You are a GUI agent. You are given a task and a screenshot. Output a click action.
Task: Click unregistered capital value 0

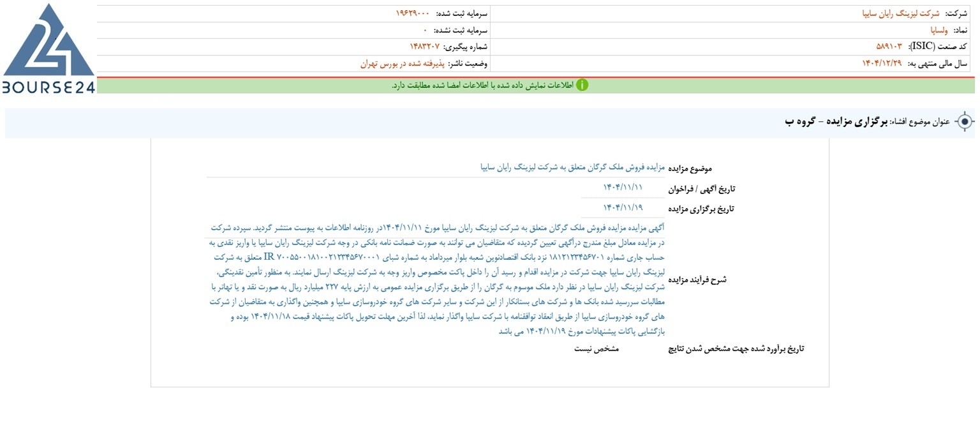(425, 30)
